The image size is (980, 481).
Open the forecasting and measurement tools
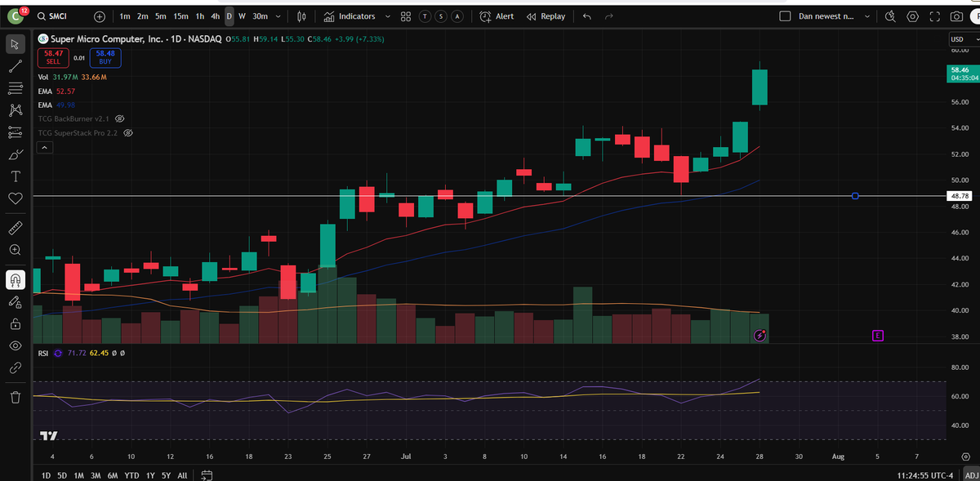14,132
